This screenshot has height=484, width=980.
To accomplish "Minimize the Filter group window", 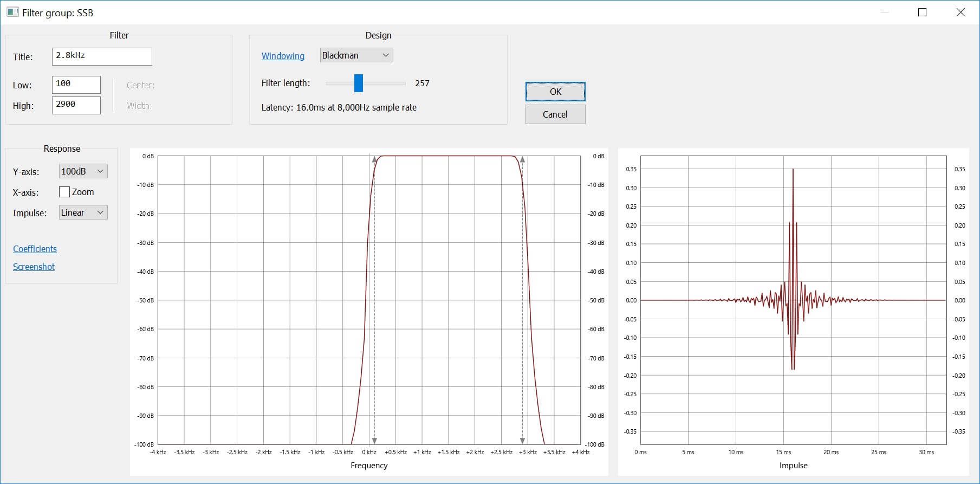I will click(885, 12).
